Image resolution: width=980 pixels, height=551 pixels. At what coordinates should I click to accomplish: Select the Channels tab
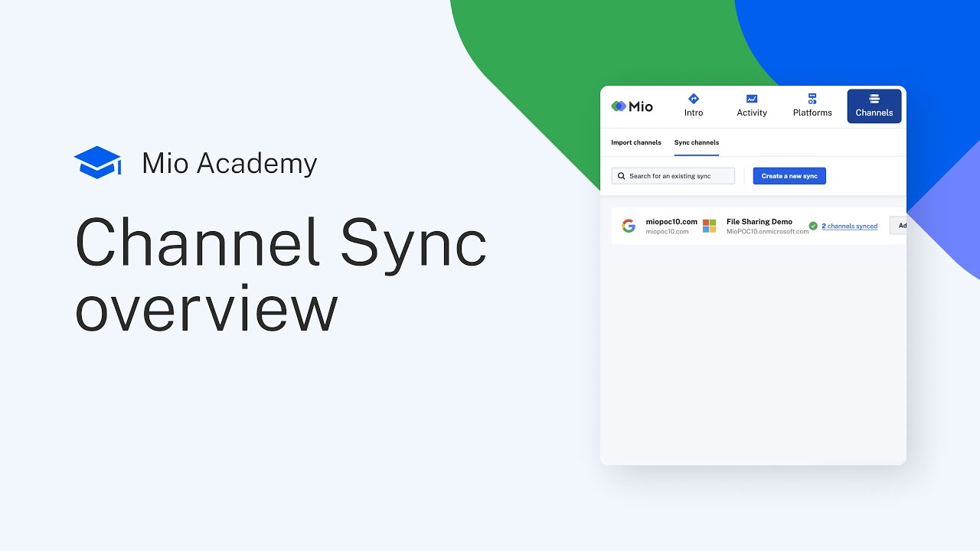874,106
